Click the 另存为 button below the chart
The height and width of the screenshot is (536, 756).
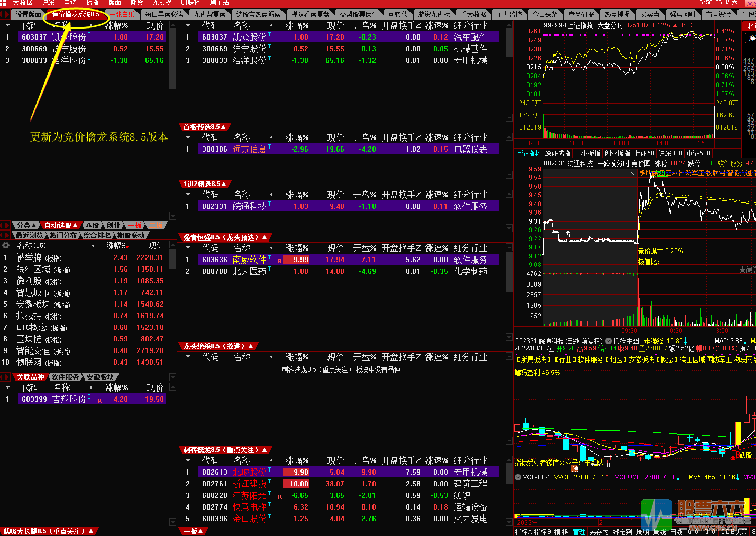click(x=599, y=532)
